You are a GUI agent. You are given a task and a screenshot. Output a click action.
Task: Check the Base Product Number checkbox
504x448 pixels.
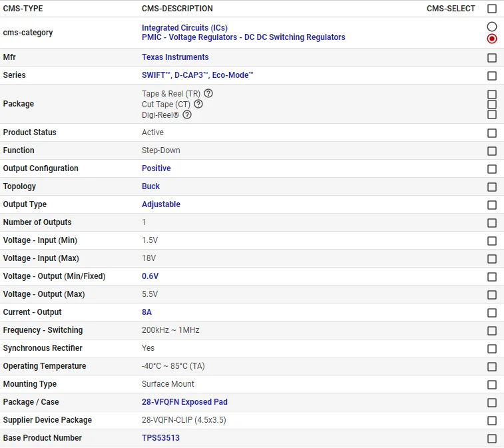coord(492,439)
